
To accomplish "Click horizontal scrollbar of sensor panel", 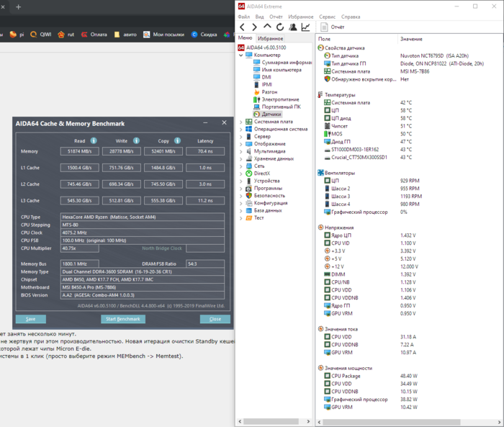I will click(x=392, y=422).
